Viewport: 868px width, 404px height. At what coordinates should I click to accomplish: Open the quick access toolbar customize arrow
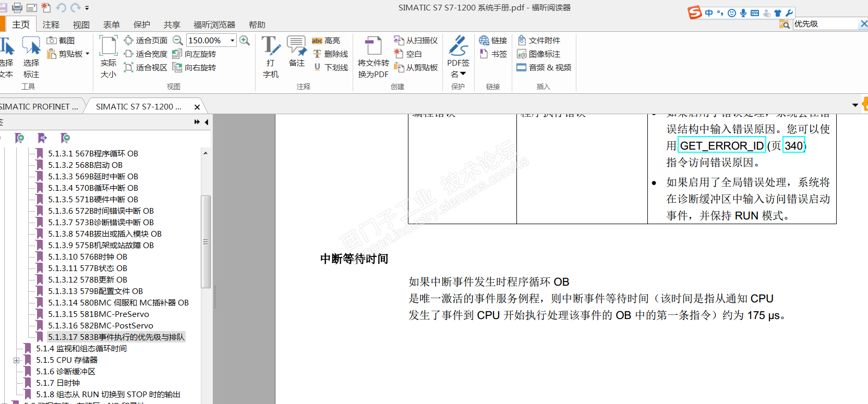pos(87,8)
